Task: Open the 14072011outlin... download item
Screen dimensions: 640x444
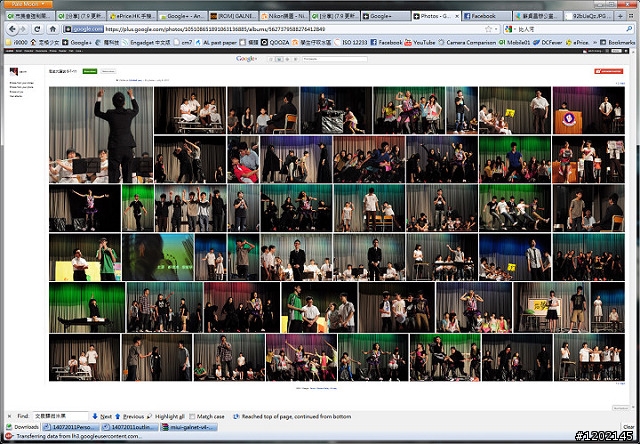Action: pyautogui.click(x=130, y=427)
